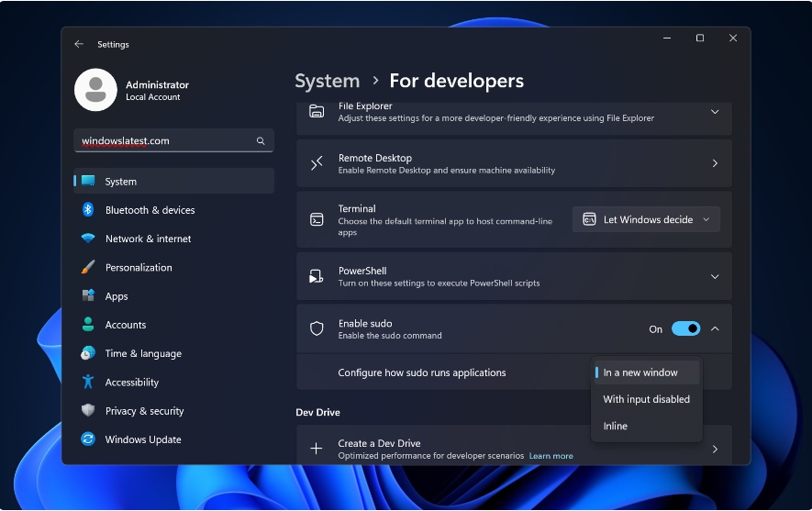Open Remote Desktop via its right chevron

point(715,163)
